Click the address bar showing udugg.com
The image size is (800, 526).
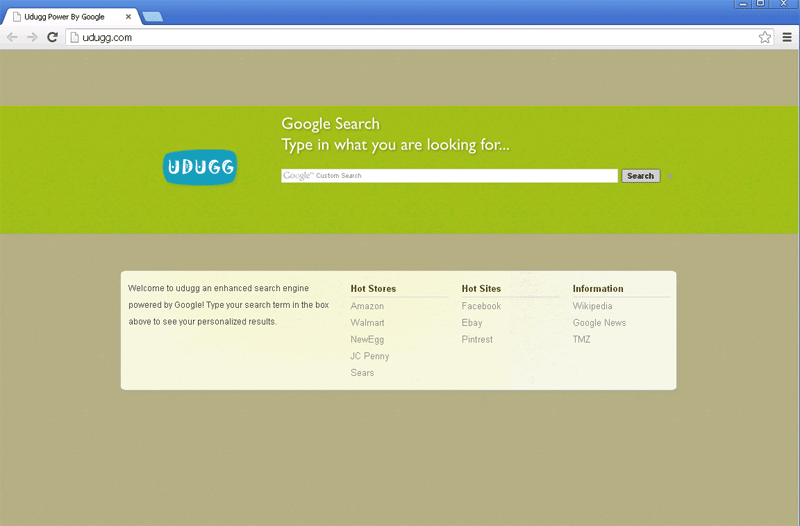(400, 37)
